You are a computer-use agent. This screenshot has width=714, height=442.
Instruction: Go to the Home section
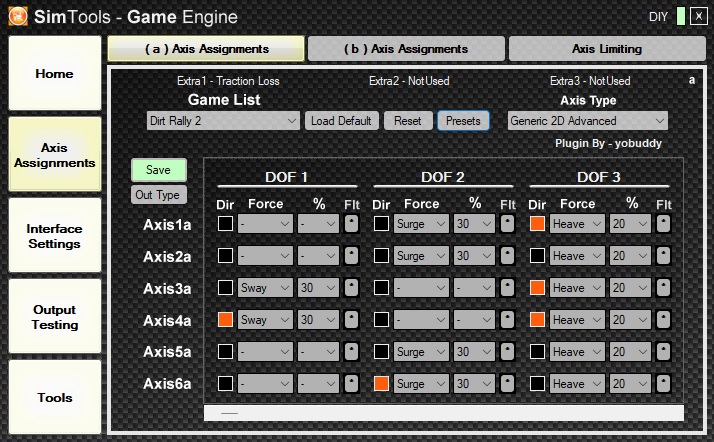pos(55,73)
